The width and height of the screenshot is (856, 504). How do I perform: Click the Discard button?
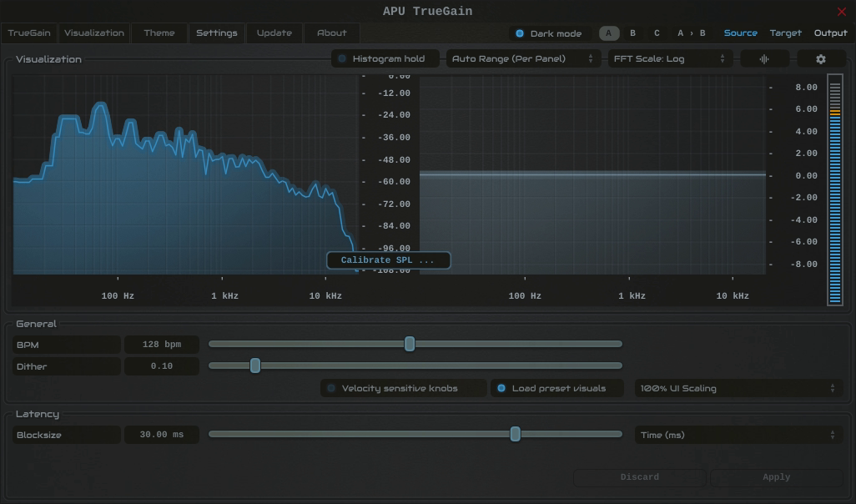coord(639,477)
